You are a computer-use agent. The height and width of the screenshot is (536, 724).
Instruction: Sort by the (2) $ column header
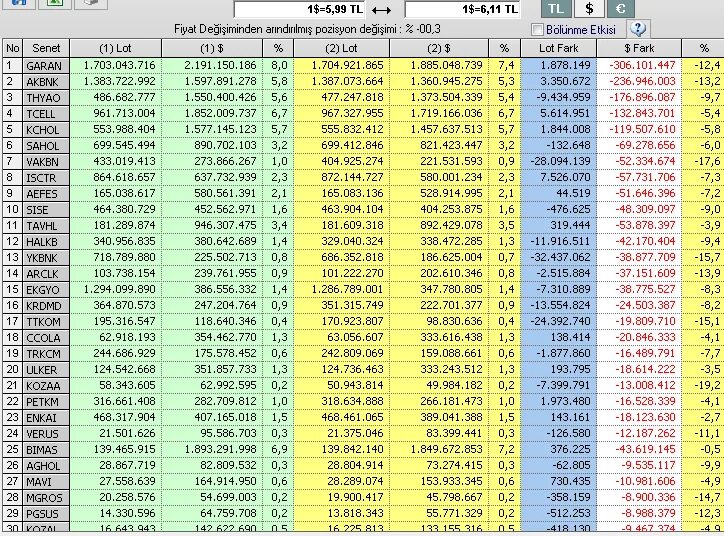(x=439, y=48)
